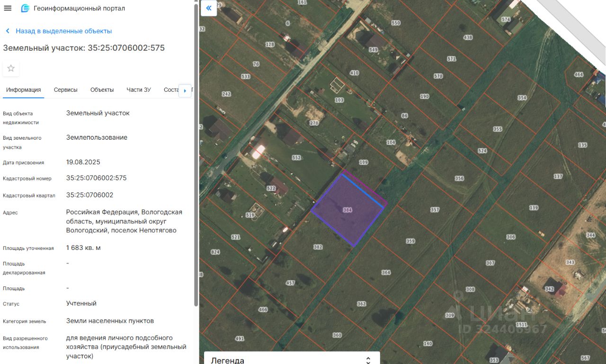606x364 pixels.
Task: Select parcel 466 on the map
Action: (263, 310)
